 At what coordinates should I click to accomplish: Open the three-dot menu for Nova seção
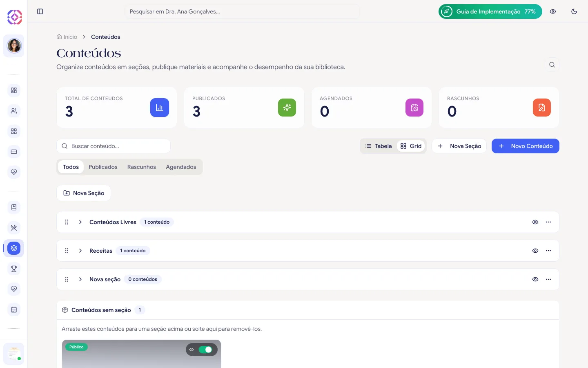(548, 279)
